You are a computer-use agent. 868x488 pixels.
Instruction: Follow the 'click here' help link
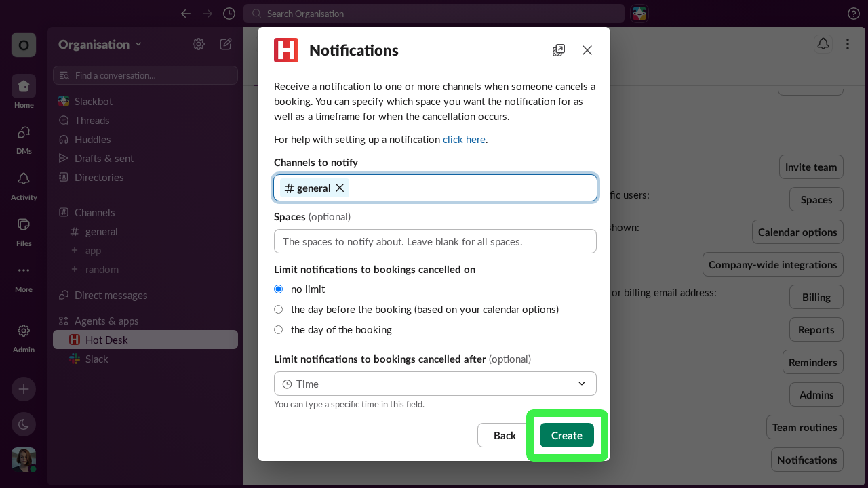[x=464, y=139]
